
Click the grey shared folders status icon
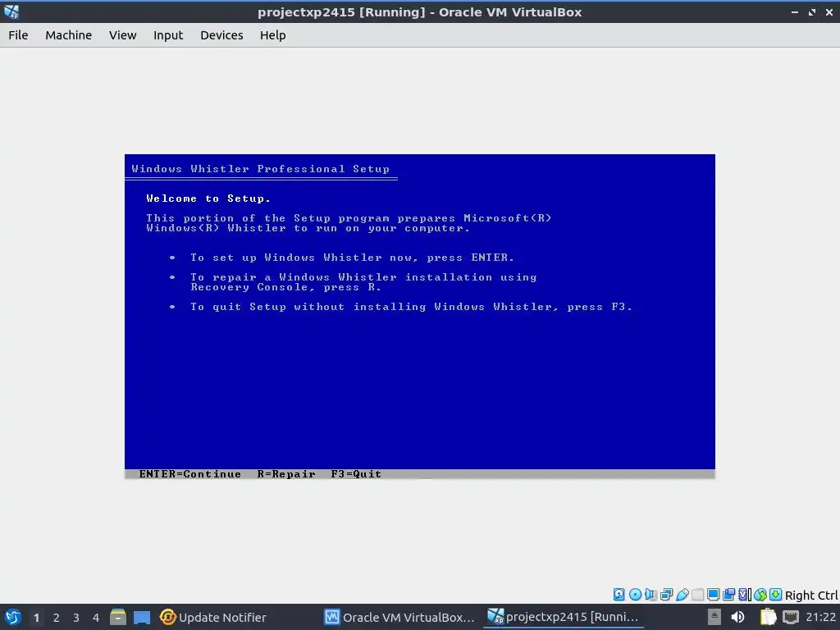(x=697, y=594)
